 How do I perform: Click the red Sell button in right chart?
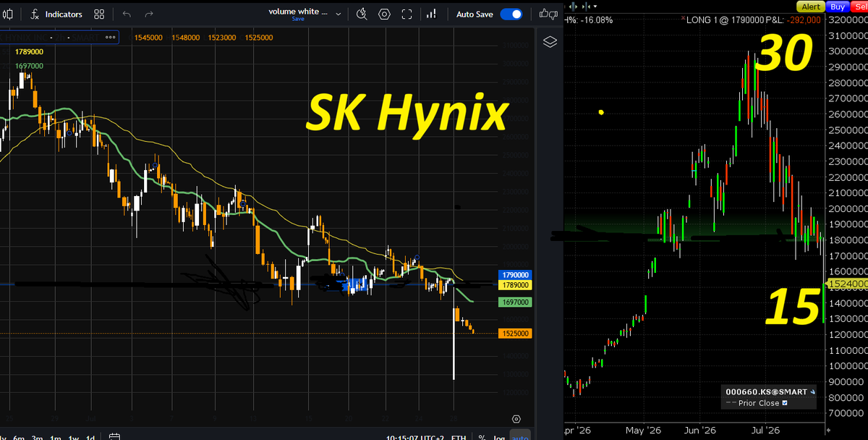coord(860,6)
